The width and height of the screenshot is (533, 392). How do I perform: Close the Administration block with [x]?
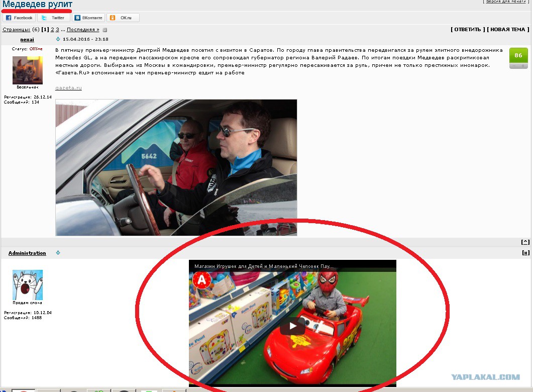(526, 253)
